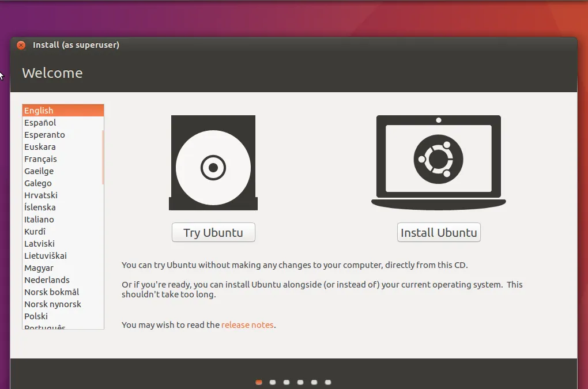This screenshot has height=389, width=588.
Task: Choose Italiano in the language list
Action: coord(39,219)
